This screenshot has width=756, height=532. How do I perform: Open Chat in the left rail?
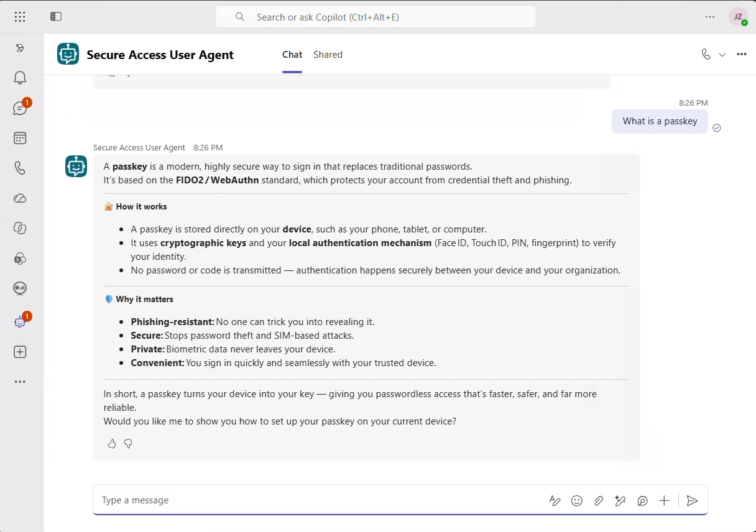click(x=20, y=108)
